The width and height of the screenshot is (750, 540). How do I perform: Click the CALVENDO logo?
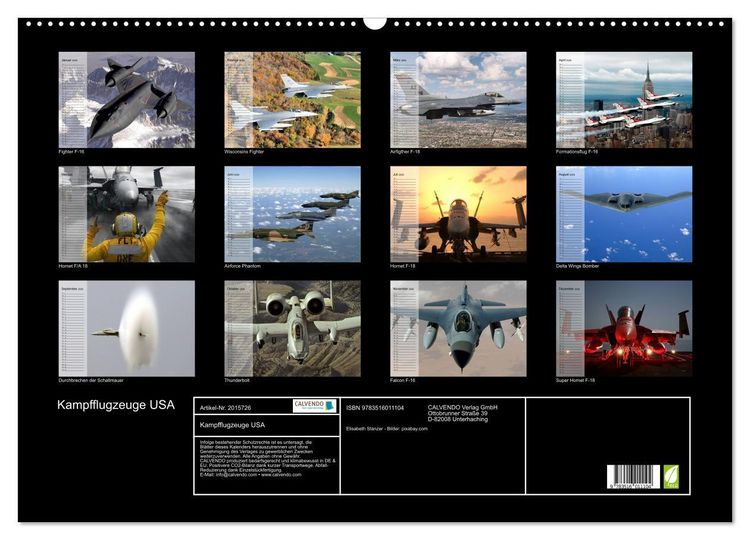[315, 406]
